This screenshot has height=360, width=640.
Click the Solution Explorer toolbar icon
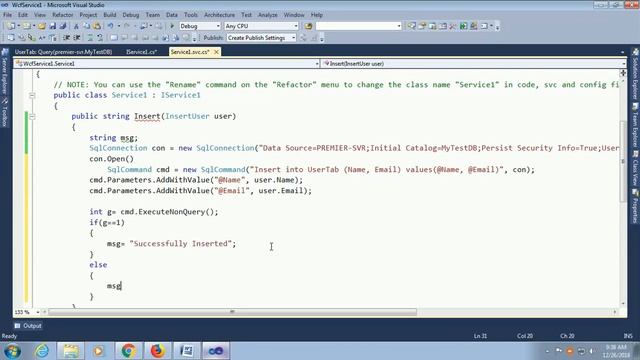411,26
